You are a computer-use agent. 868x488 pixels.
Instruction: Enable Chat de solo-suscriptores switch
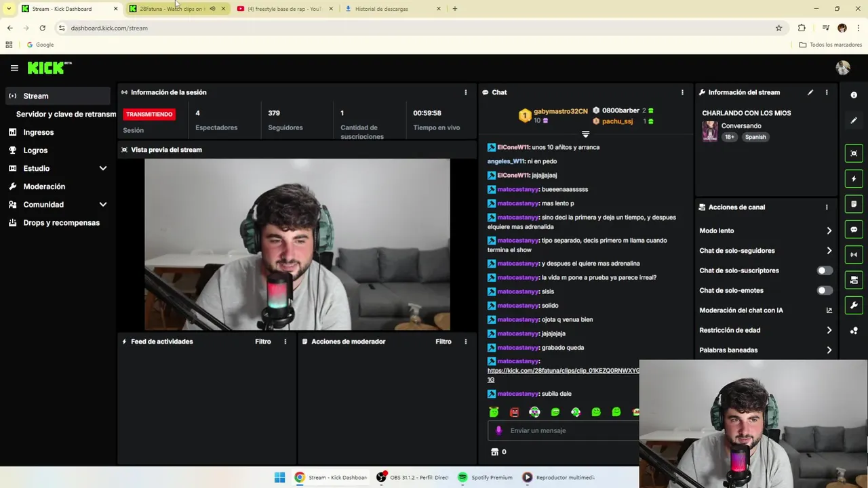point(824,270)
